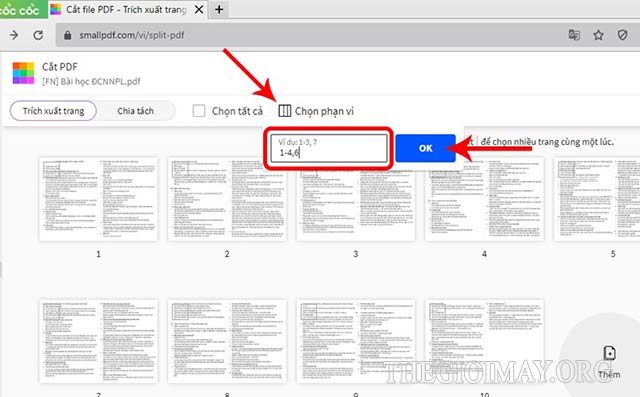The height and width of the screenshot is (397, 640).
Task: Select page 3 thumbnail
Action: click(x=356, y=199)
